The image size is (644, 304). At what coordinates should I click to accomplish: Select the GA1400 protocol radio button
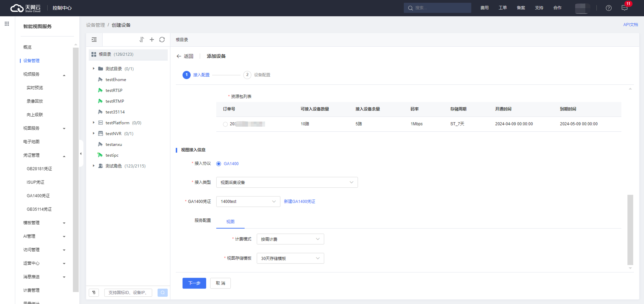(x=219, y=163)
